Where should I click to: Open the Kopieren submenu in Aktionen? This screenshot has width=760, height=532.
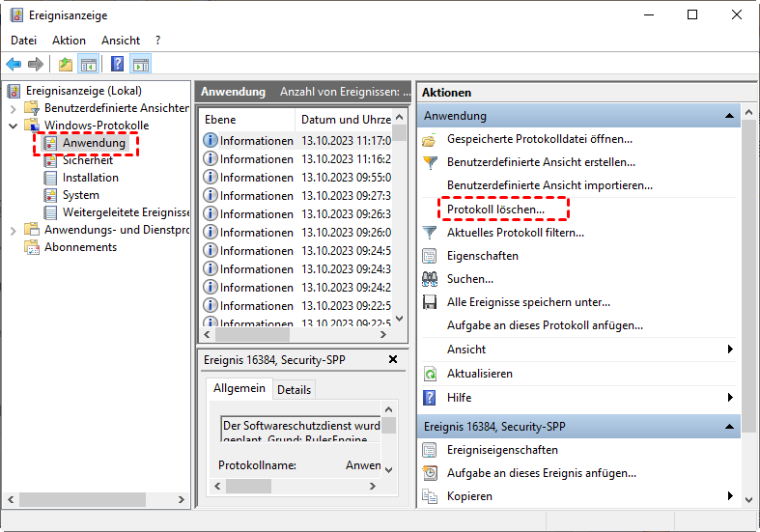(x=578, y=496)
